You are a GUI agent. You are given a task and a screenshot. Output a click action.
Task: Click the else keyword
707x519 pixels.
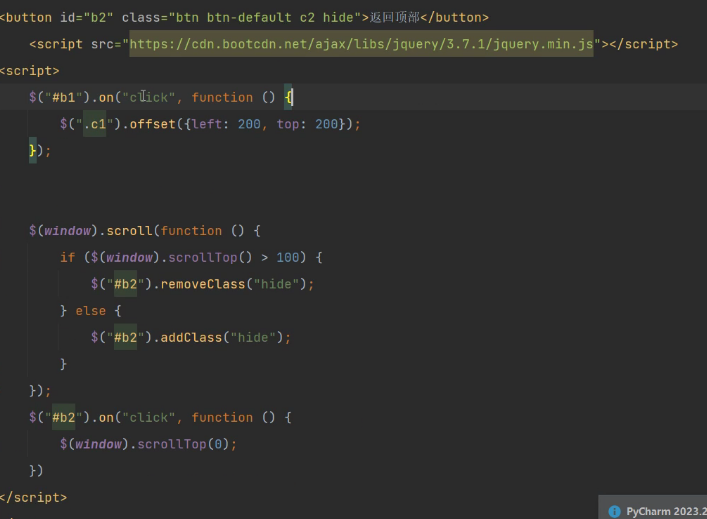[91, 311]
